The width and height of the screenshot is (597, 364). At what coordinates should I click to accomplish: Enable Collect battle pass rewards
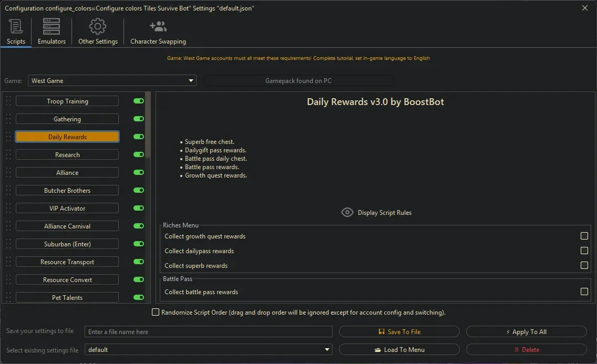[x=584, y=292]
